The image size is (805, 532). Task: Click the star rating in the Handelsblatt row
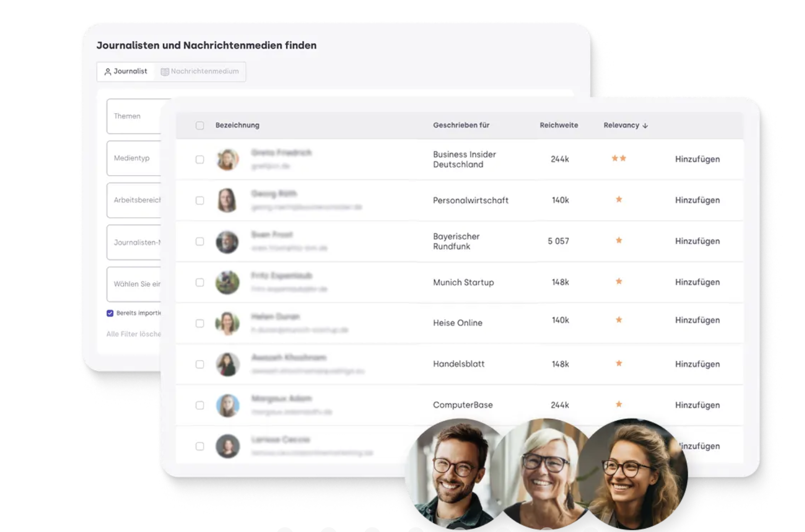(619, 363)
